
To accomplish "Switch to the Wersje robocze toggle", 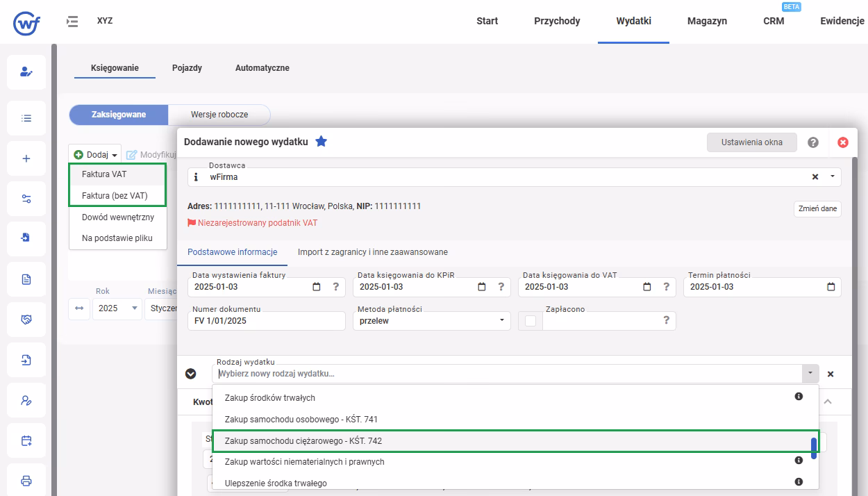I will [219, 115].
